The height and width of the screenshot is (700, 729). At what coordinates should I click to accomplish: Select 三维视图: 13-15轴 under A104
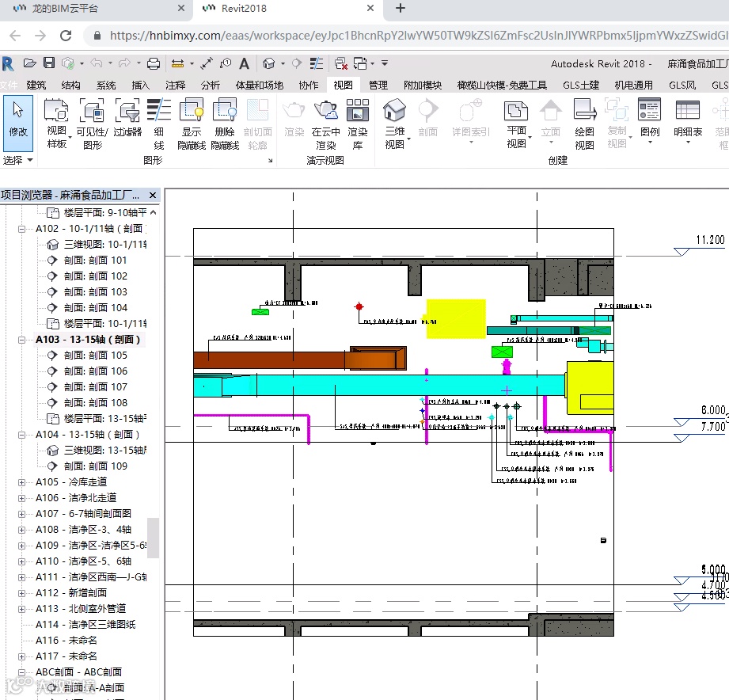105,451
